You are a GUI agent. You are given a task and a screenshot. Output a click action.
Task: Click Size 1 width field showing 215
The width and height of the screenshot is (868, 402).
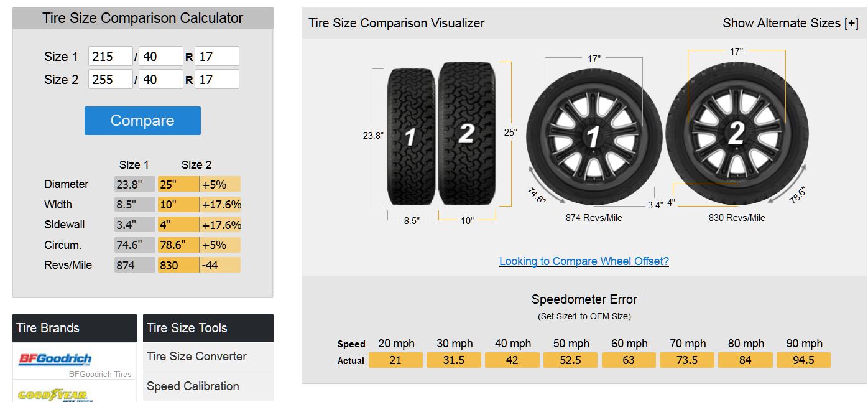(x=111, y=57)
